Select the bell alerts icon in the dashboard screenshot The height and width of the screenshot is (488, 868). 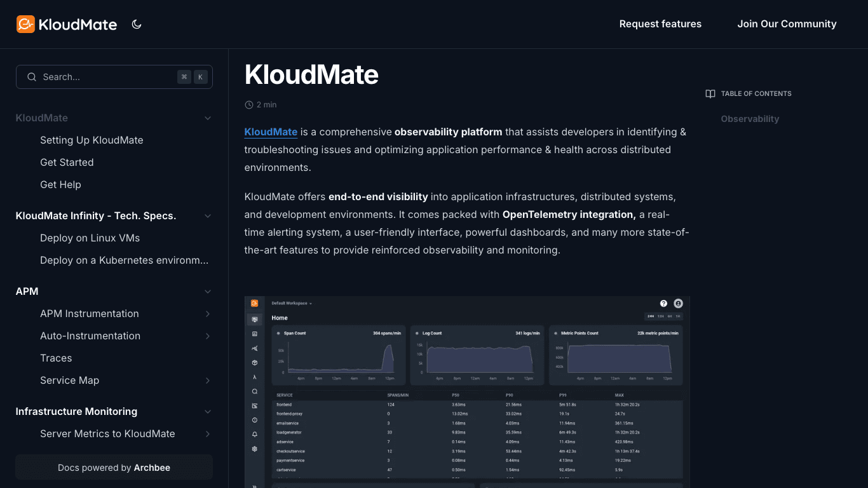(x=255, y=434)
